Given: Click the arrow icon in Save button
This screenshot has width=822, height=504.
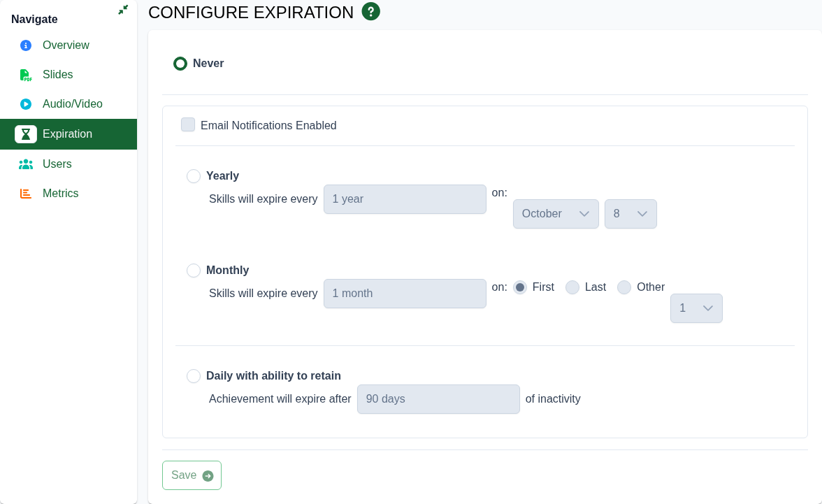Looking at the screenshot, I should (208, 475).
